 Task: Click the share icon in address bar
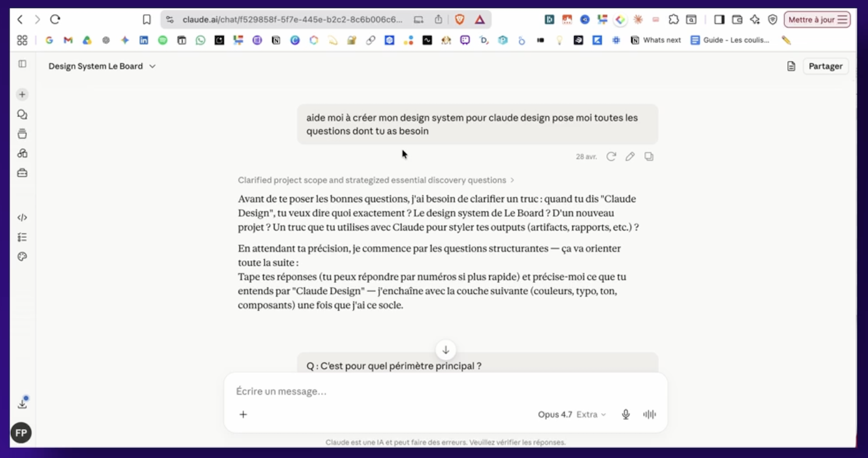[438, 19]
